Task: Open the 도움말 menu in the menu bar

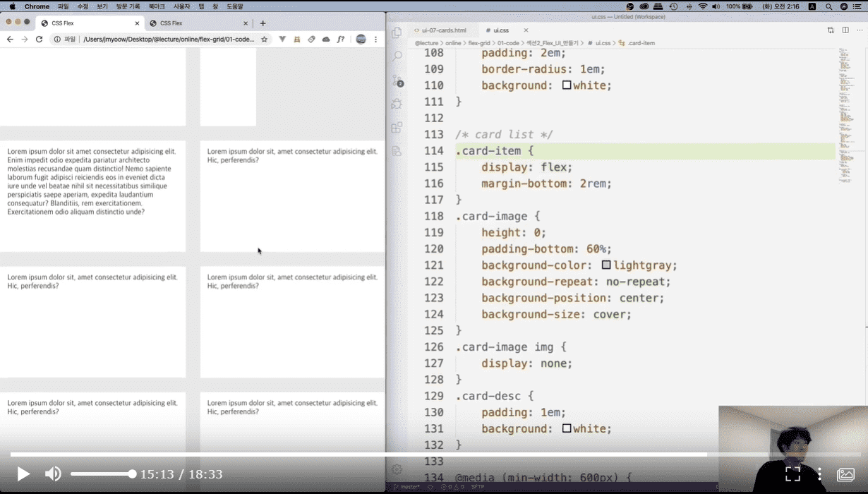Action: pyautogui.click(x=234, y=6)
